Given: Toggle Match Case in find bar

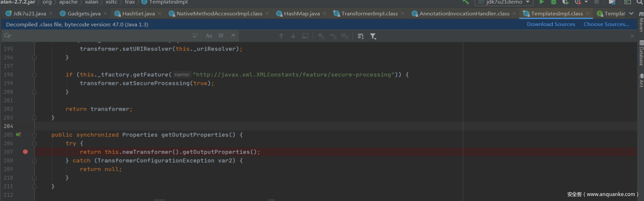Looking at the screenshot, I should click(x=209, y=36).
